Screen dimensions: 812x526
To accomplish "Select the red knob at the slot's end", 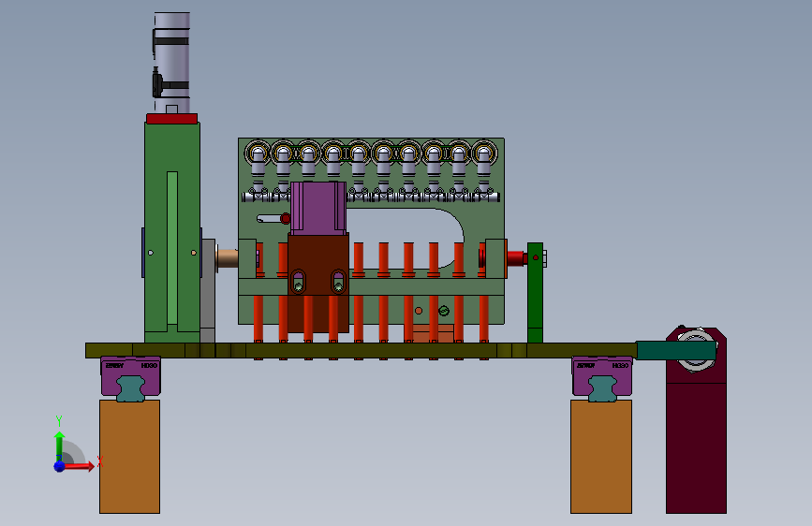I will pos(286,219).
